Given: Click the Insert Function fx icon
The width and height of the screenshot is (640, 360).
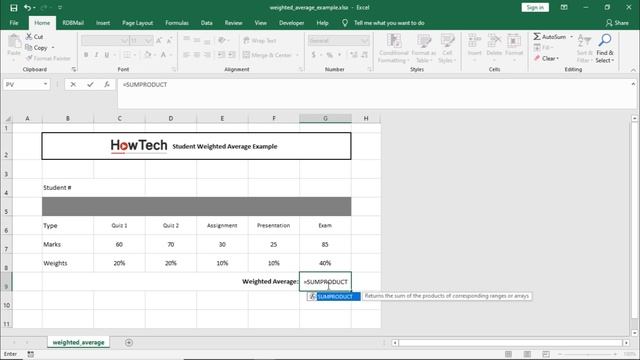Looking at the screenshot, I should 107,84.
